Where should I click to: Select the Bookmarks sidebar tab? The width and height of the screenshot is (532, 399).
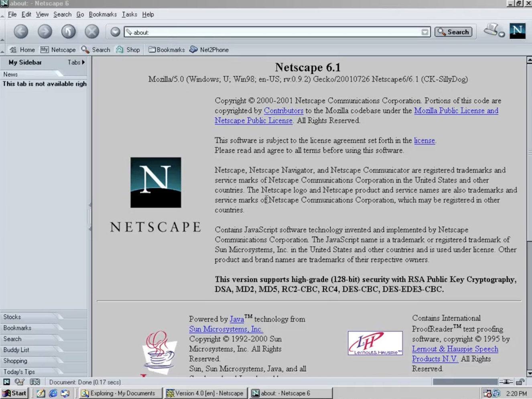point(32,328)
